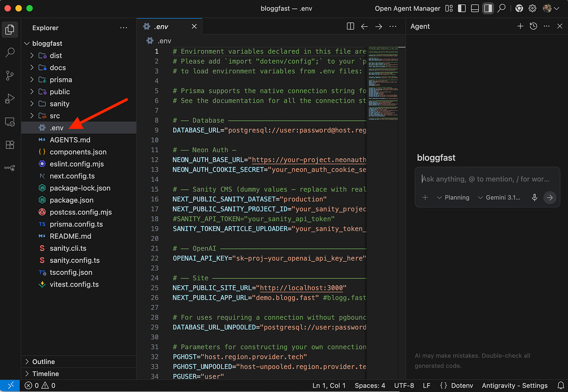Open the Planning mode dropdown

point(453,198)
